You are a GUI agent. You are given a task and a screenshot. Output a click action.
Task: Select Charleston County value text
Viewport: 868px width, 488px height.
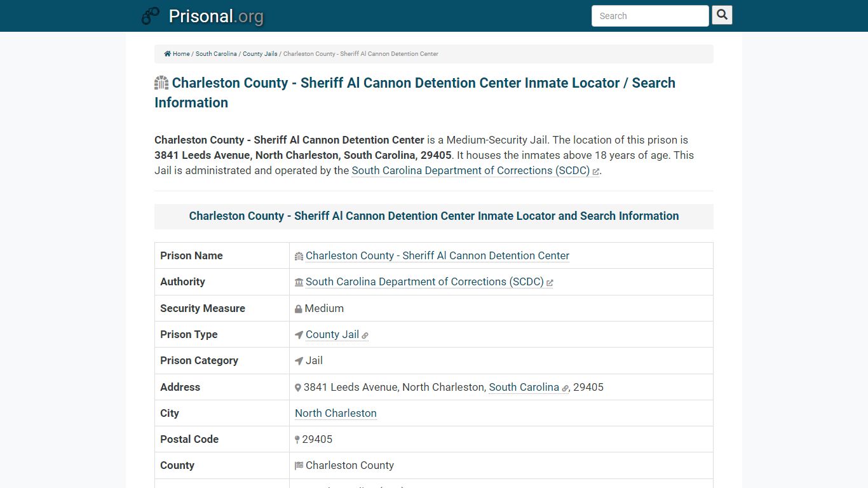click(x=349, y=465)
